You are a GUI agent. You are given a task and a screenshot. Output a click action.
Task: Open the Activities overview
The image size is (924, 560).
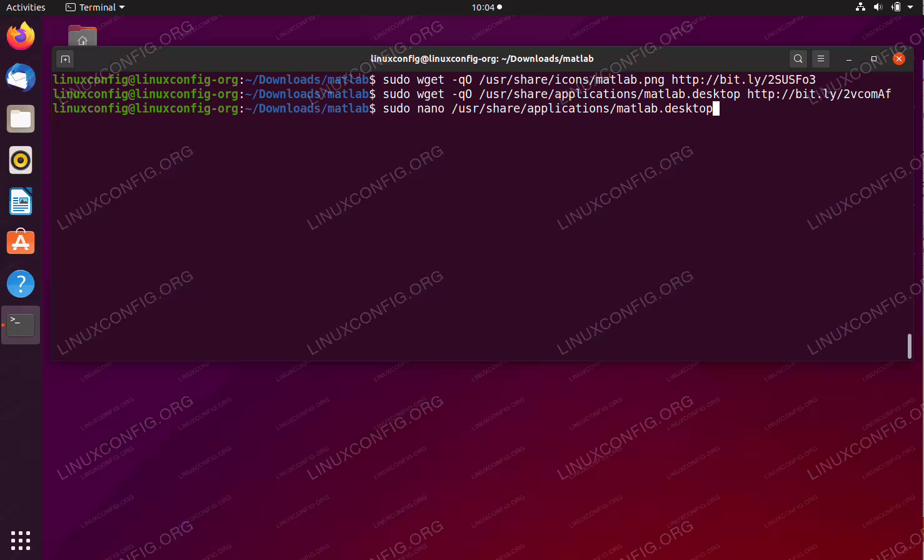pyautogui.click(x=26, y=7)
